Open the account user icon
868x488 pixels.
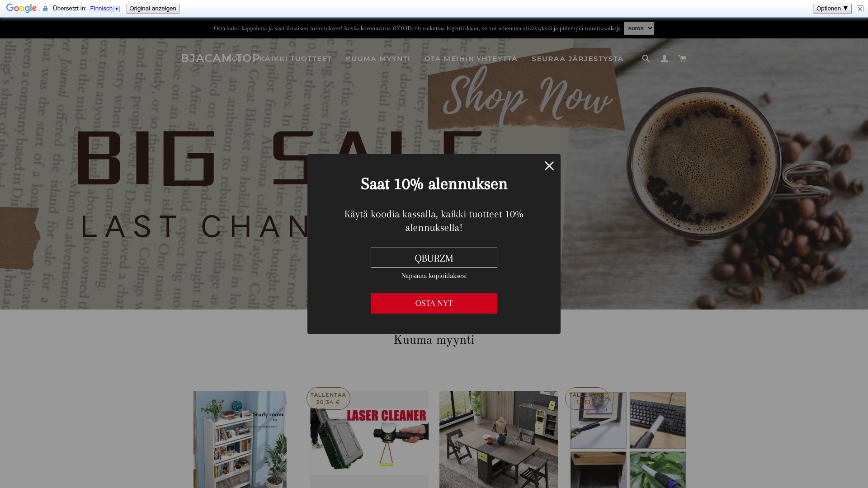click(664, 59)
